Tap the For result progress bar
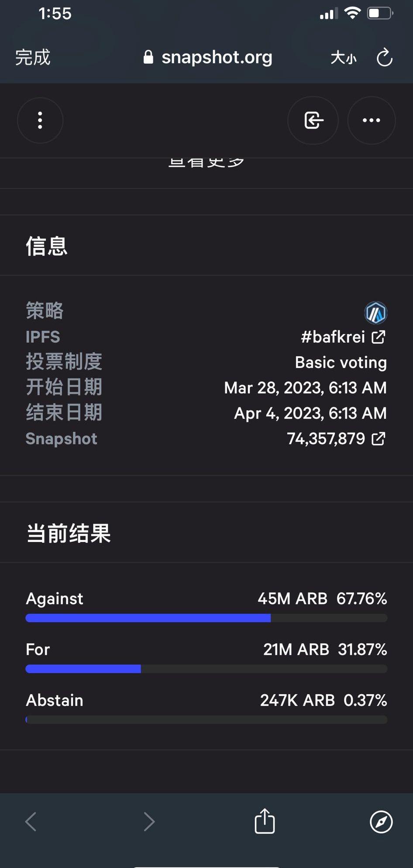This screenshot has width=413, height=868. coord(206,669)
